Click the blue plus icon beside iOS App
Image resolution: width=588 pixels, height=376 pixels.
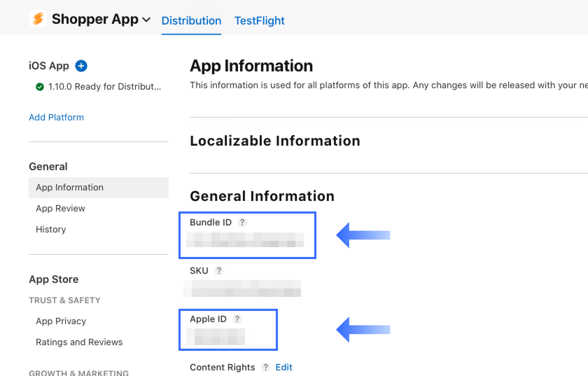81,66
